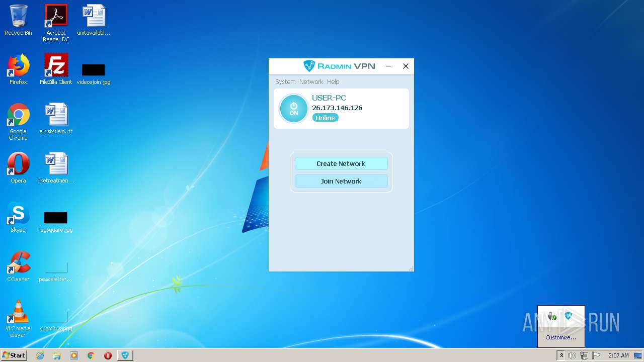The image size is (644, 362).
Task: Select the submitus.png file icon
Action: (56, 320)
